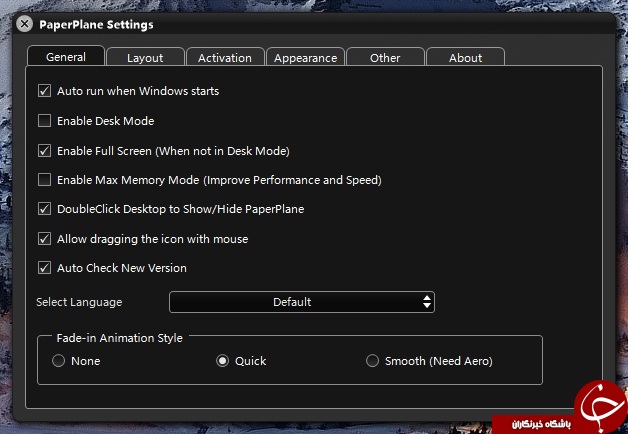Viewport: 628px width, 434px height.
Task: Select None fade-in animation style
Action: pos(58,361)
